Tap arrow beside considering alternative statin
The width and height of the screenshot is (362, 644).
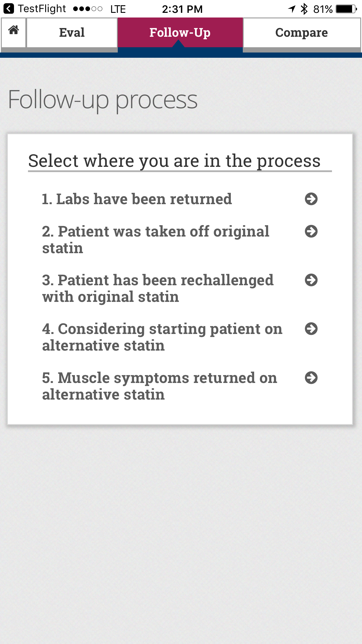(x=311, y=329)
